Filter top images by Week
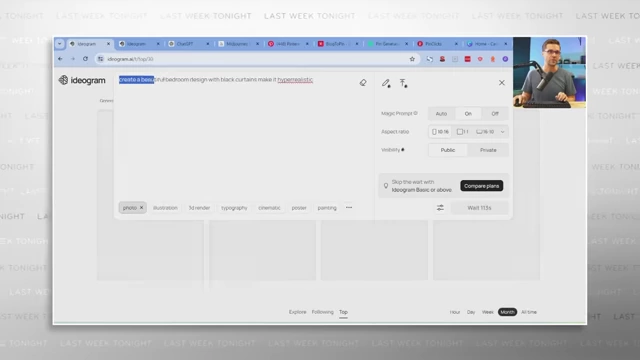This screenshot has width=640, height=360. coord(487,312)
